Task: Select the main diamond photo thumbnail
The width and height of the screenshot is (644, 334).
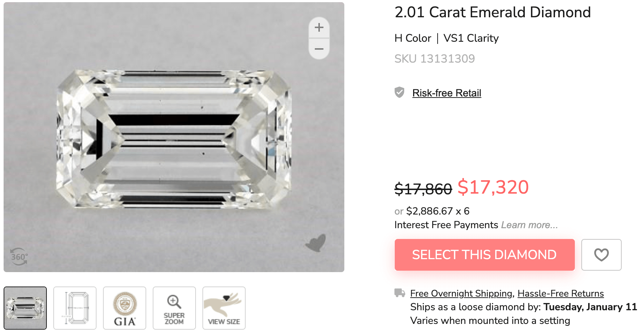Action: pyautogui.click(x=25, y=308)
